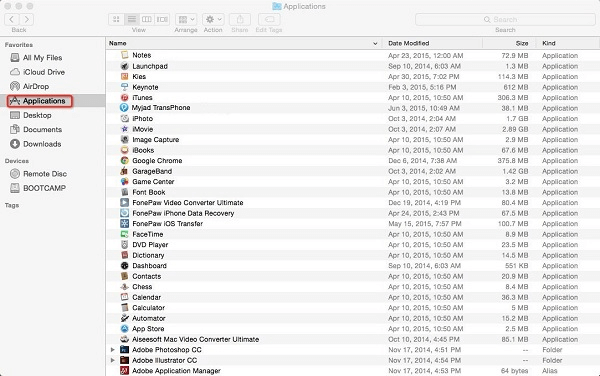Viewport: 600px width, 376px height.
Task: Click the Myjad TransPhone icon
Action: coord(124,107)
